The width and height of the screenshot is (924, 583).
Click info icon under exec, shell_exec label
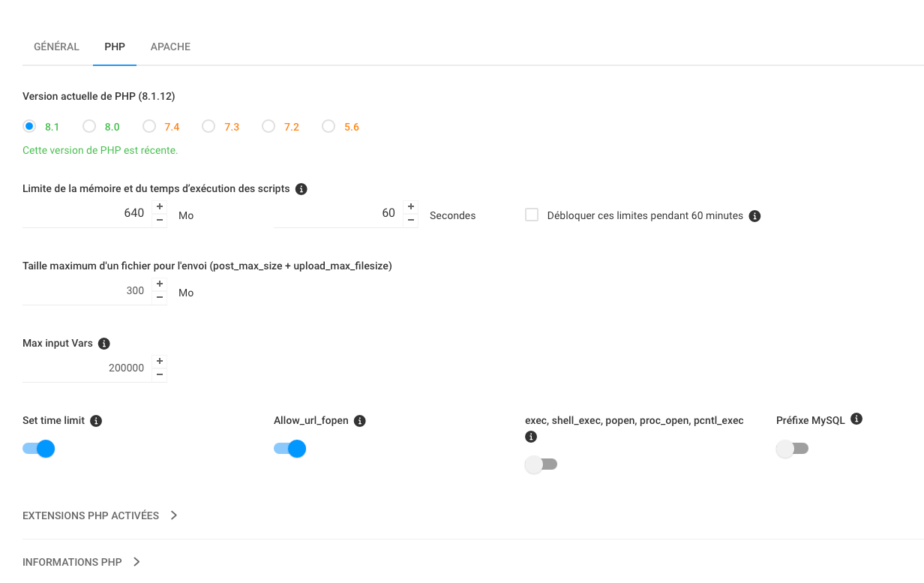pos(531,437)
